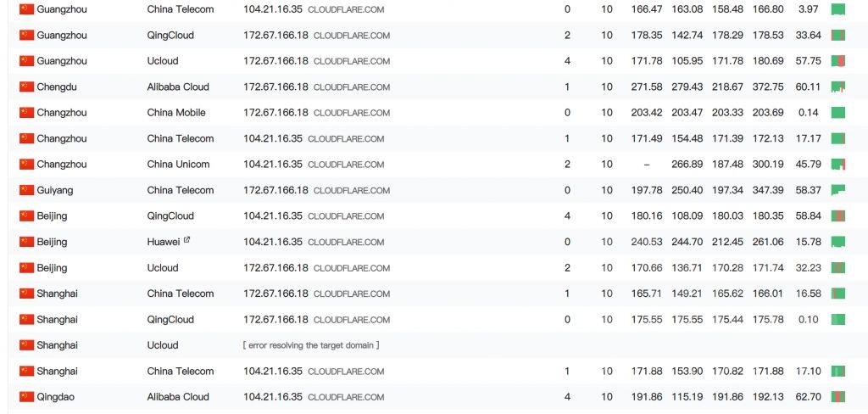Click the flag icon beside Qingdao
Viewport: 868px width, 414px height.
26,397
